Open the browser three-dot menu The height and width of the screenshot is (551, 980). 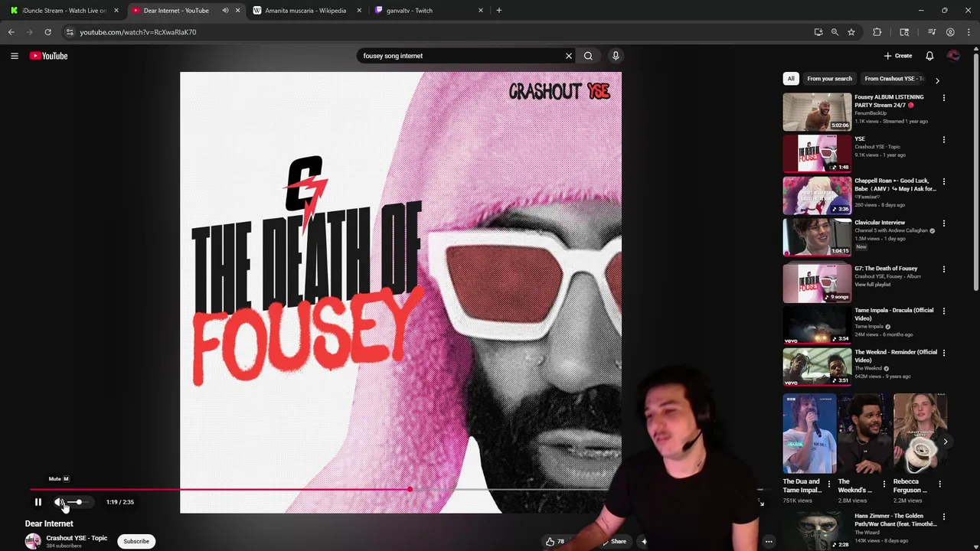point(969,32)
